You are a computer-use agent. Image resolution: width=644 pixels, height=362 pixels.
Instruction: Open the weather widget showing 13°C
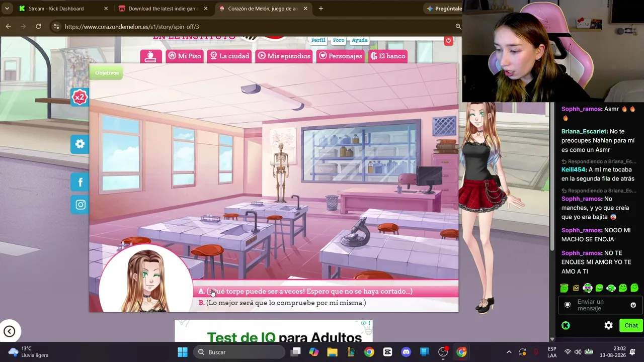coord(29,352)
